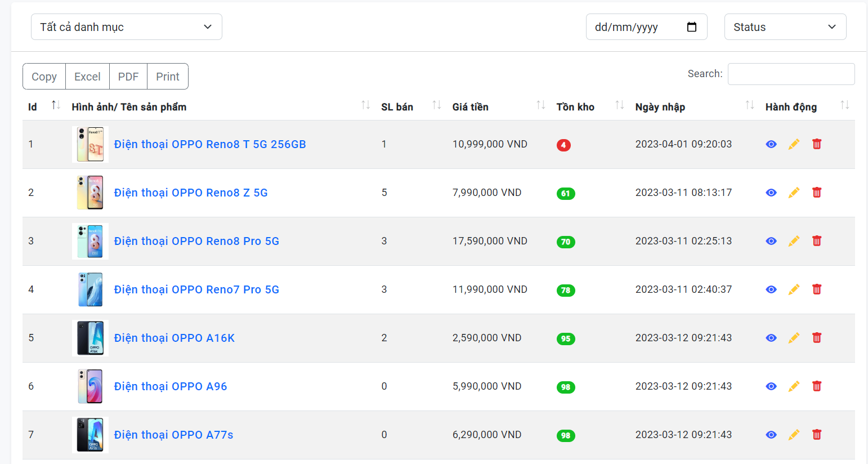The height and width of the screenshot is (464, 868).
Task: Sort table by 'Tồn kho' column
Action: pos(619,105)
